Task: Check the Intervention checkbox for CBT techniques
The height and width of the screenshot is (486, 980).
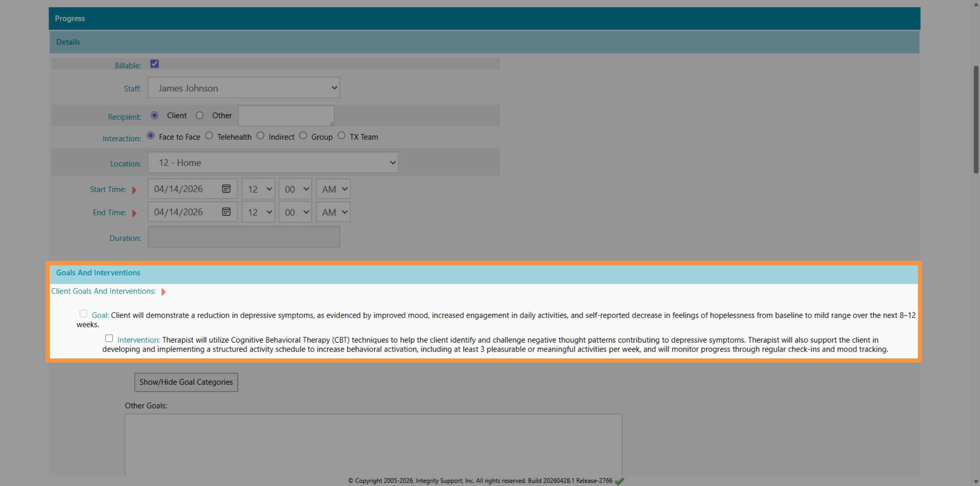Action: click(x=109, y=338)
